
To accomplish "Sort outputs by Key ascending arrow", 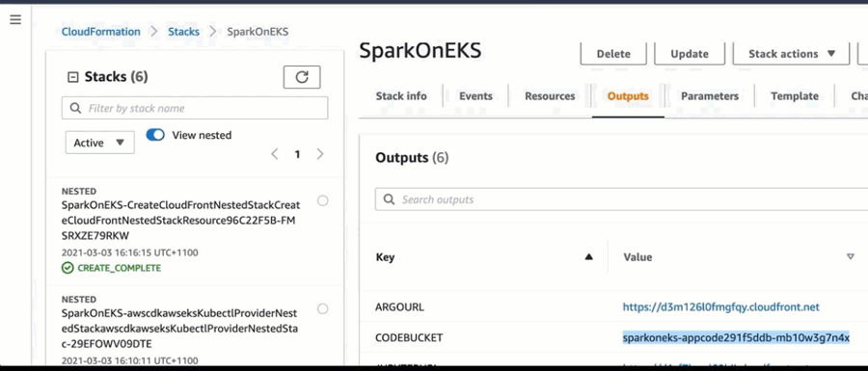I will pyautogui.click(x=589, y=256).
